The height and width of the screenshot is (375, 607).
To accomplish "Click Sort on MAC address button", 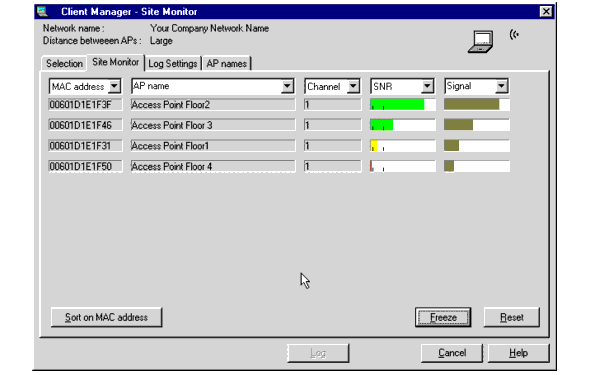I will (x=106, y=317).
